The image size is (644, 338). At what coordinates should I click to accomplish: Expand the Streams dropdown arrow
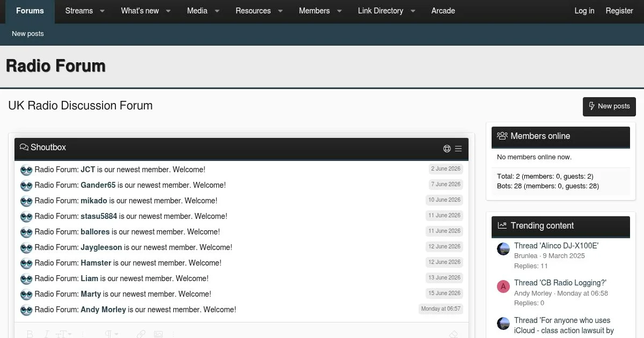click(103, 11)
